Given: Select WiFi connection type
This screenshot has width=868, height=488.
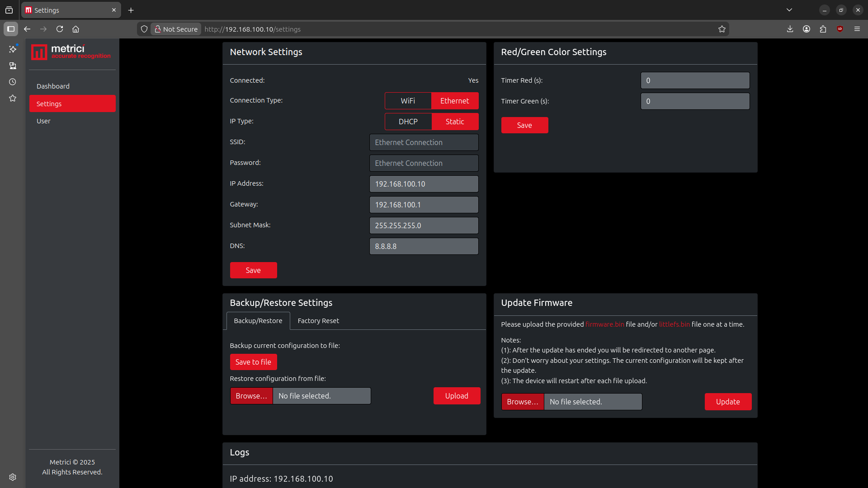Looking at the screenshot, I should tap(408, 101).
